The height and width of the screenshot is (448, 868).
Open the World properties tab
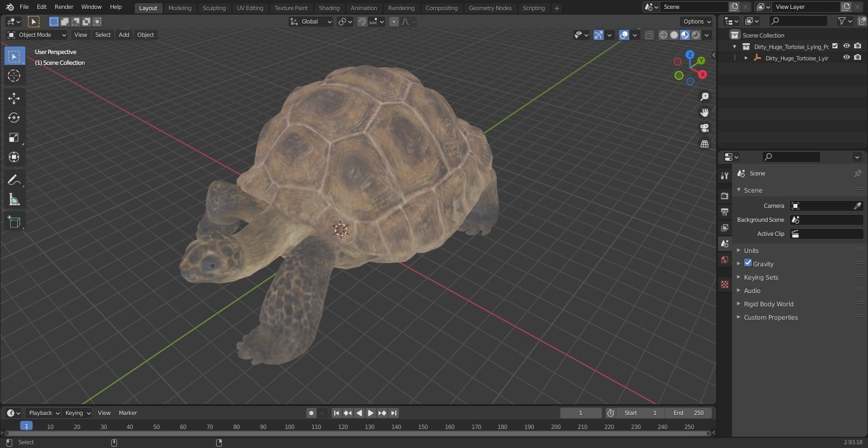tap(724, 259)
